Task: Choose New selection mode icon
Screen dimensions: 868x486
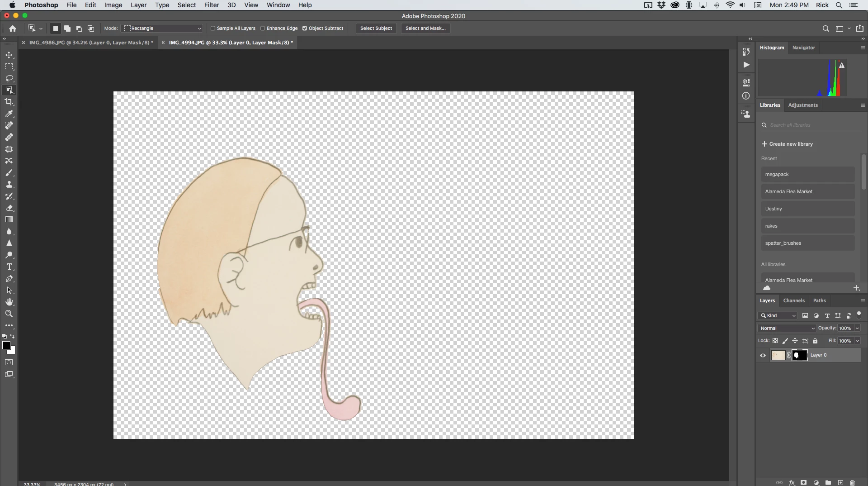Action: (x=56, y=29)
